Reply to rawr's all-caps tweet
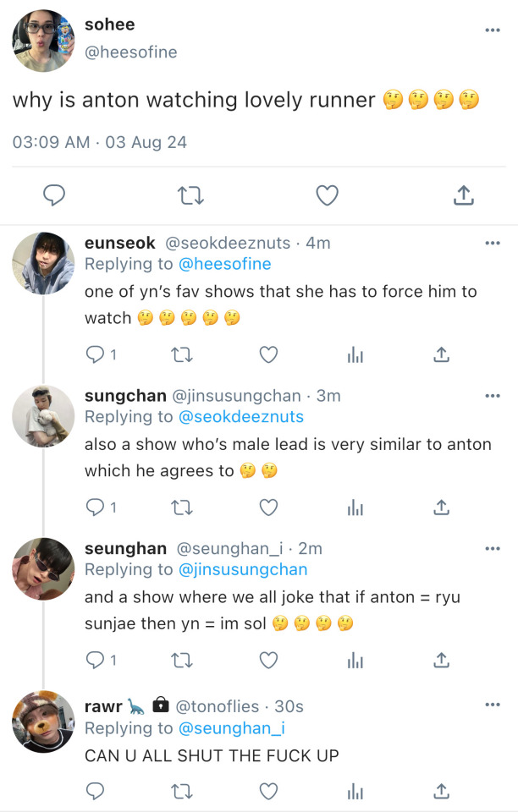Image resolution: width=518 pixels, height=812 pixels. (x=95, y=792)
